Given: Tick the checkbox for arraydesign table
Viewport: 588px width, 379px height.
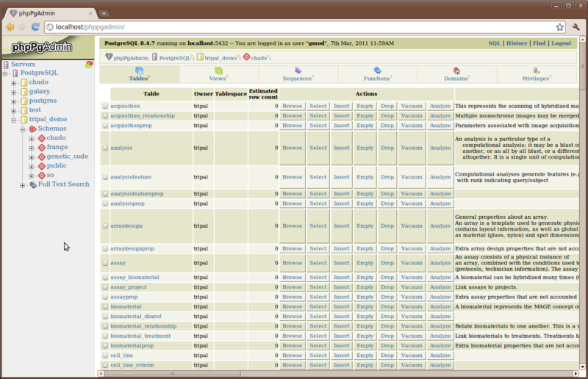Looking at the screenshot, I should coord(105,226).
